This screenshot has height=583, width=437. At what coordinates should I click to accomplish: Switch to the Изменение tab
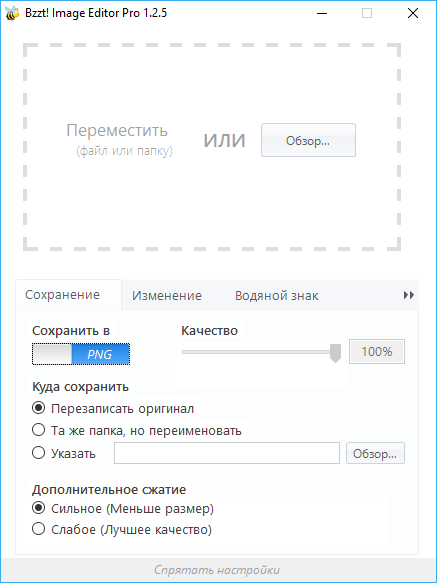click(167, 296)
